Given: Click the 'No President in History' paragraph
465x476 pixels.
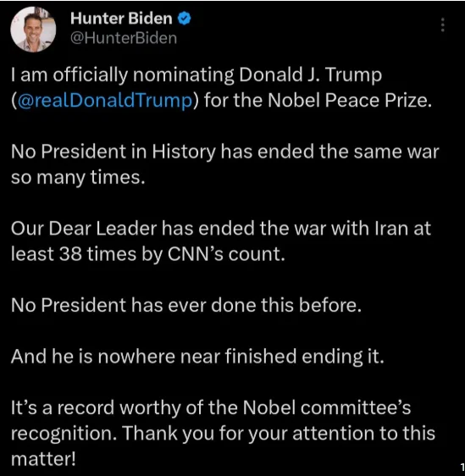Looking at the screenshot, I should click(x=225, y=164).
